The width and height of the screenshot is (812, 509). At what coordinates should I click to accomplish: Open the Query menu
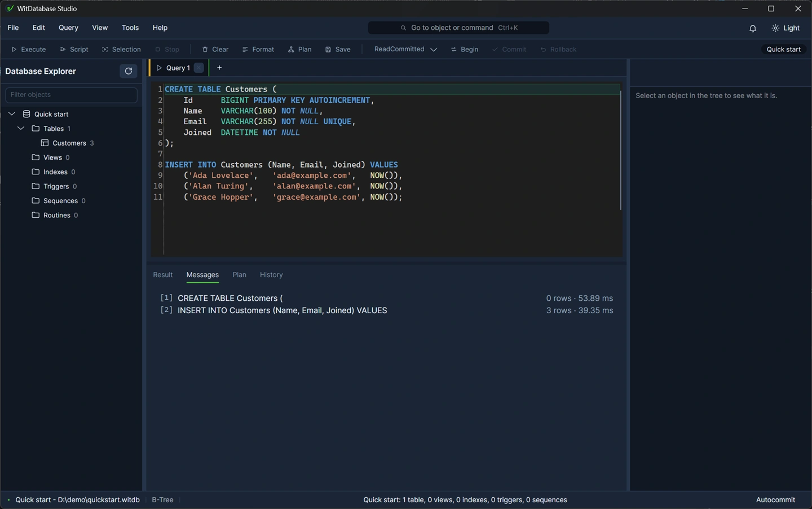68,28
